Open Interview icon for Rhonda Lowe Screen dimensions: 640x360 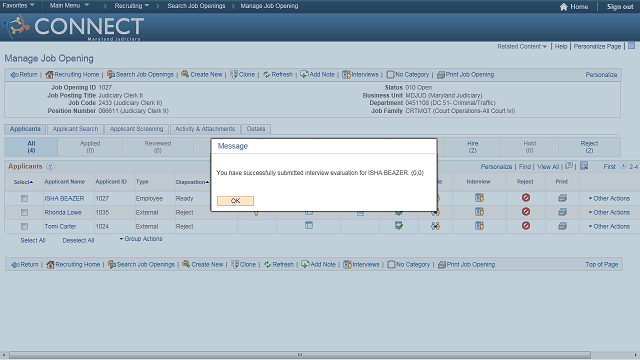[479, 212]
